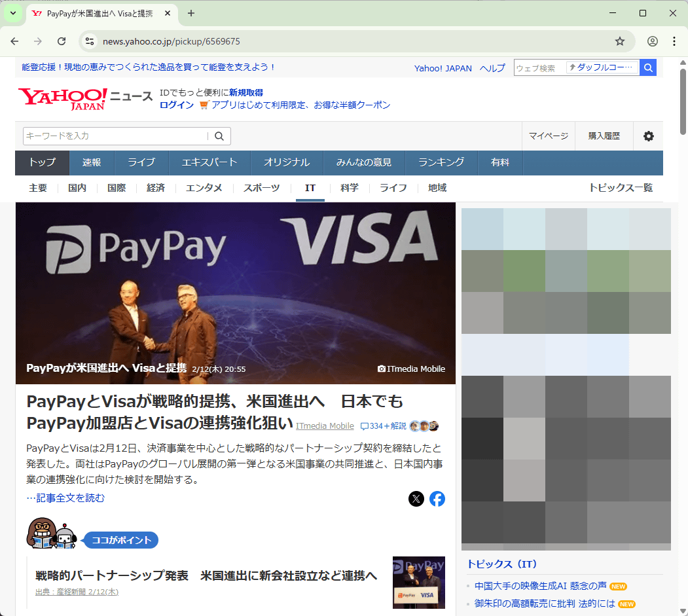Open the related article PayPay Visa thumbnail
Screen dimensions: 688x616
(418, 582)
